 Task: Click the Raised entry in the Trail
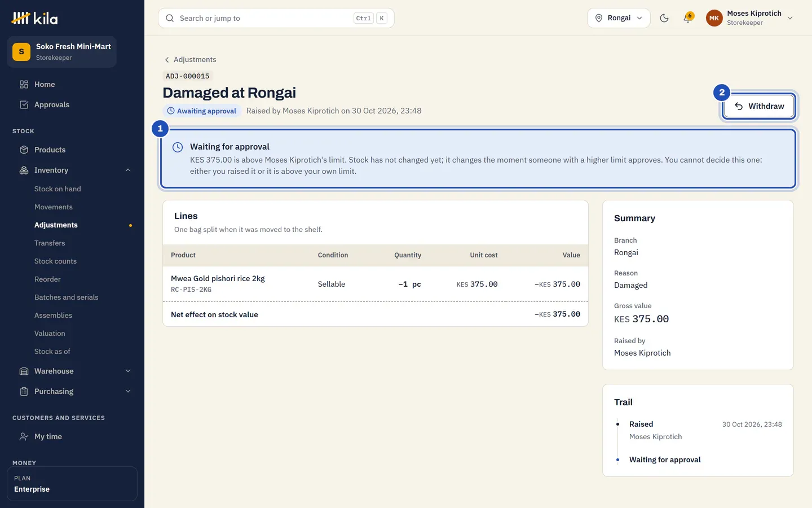[641, 424]
